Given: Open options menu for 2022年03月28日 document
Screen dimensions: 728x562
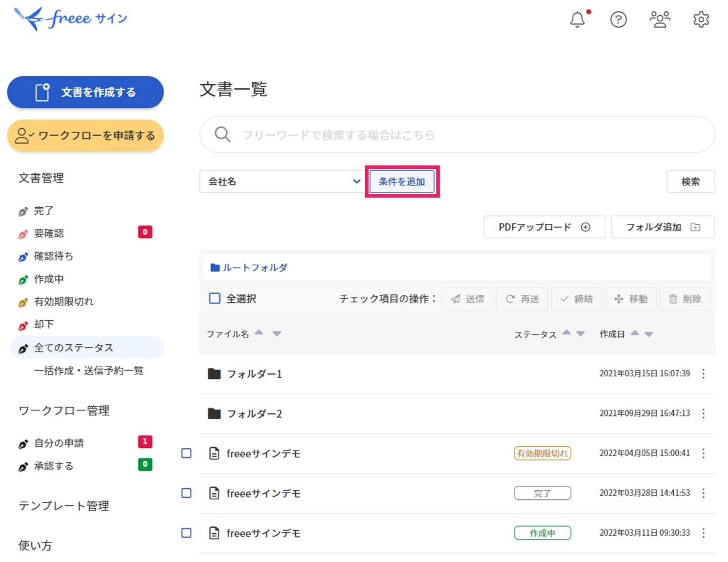Looking at the screenshot, I should pyautogui.click(x=703, y=493).
